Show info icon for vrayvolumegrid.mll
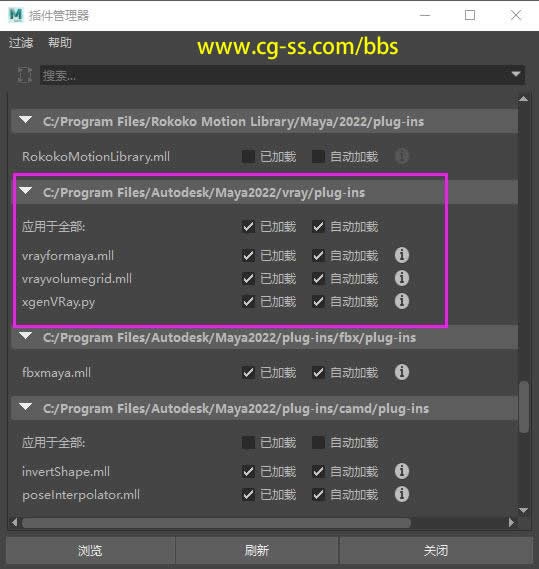Image resolution: width=539 pixels, height=569 pixels. point(401,278)
